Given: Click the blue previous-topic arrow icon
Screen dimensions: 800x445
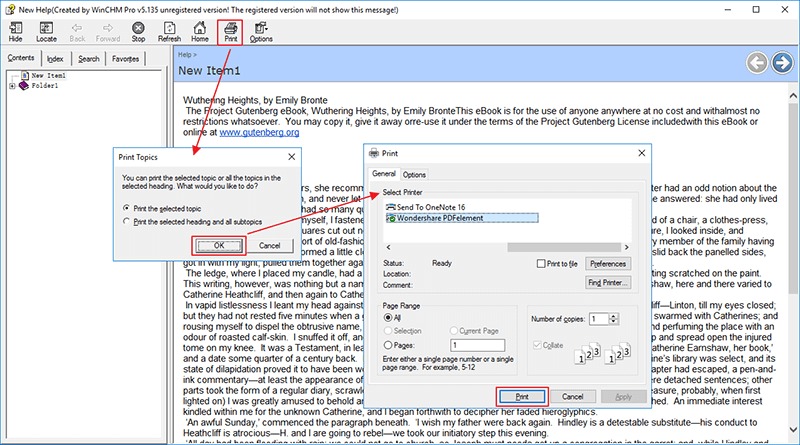Looking at the screenshot, I should point(756,64).
